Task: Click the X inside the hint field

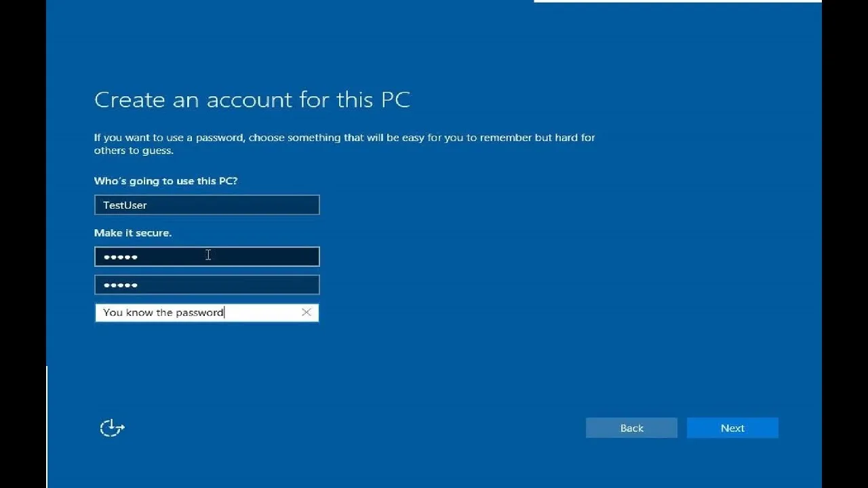Action: (306, 312)
